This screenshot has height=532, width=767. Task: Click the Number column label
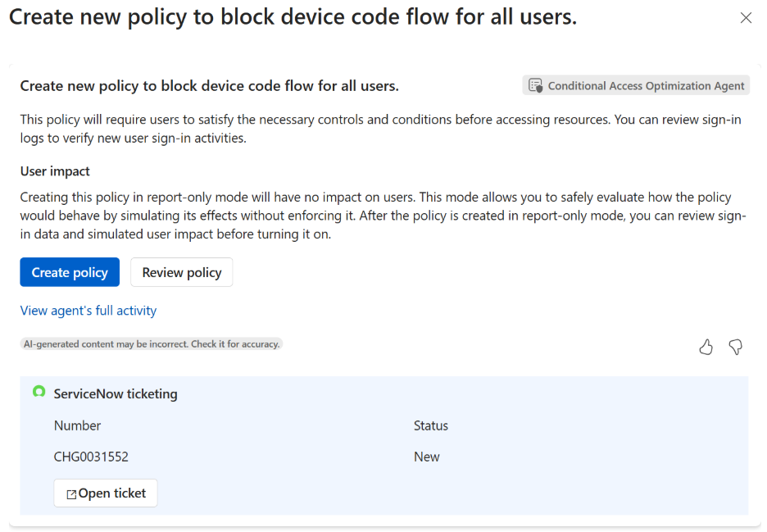click(78, 425)
